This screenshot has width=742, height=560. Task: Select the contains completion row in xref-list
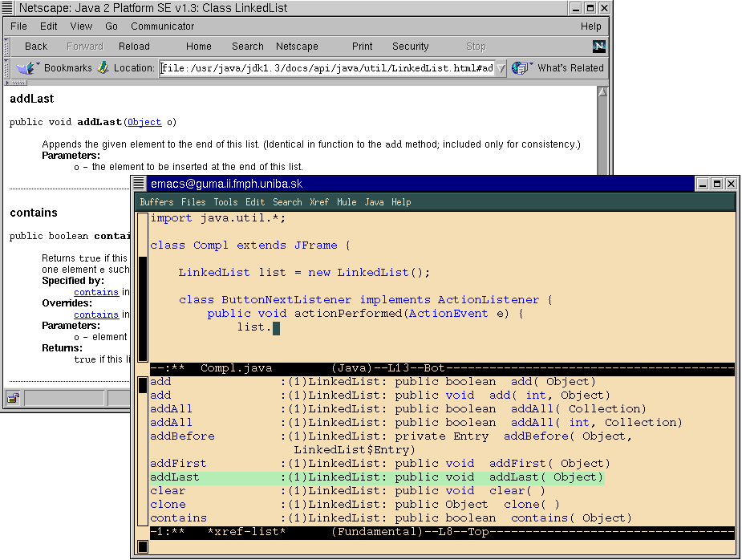(x=391, y=518)
